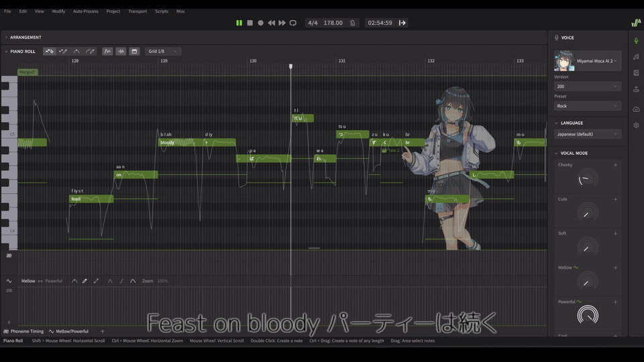Stop playback
The image size is (644, 362).
[x=250, y=23]
